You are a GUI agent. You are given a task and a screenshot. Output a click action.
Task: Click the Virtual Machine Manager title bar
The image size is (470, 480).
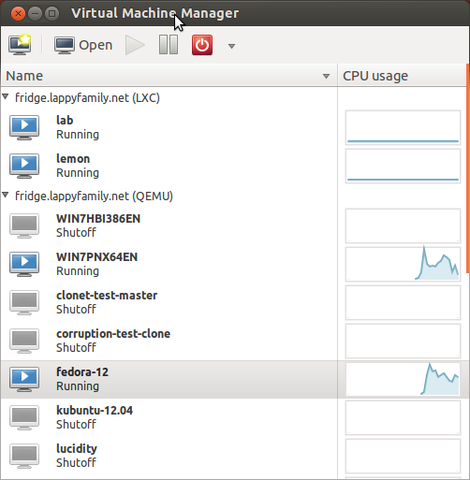click(235, 13)
